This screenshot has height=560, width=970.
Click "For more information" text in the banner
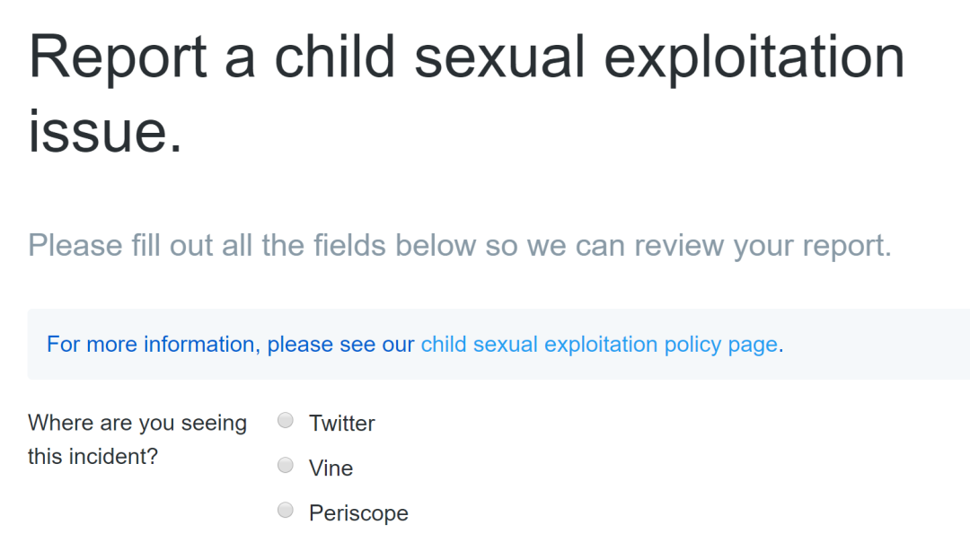click(x=151, y=345)
